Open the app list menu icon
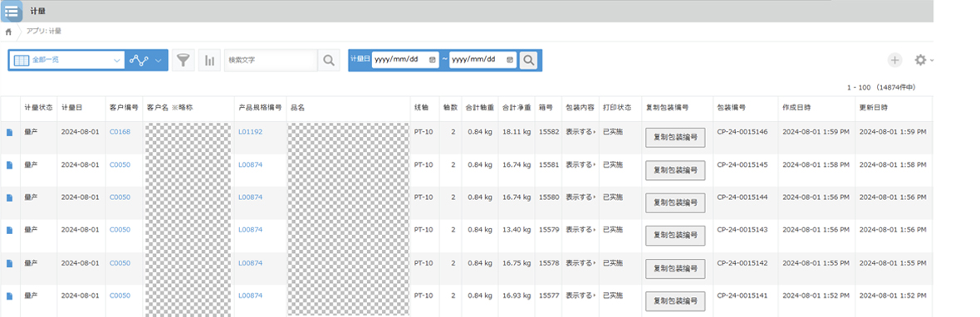The height and width of the screenshot is (317, 980). click(12, 12)
